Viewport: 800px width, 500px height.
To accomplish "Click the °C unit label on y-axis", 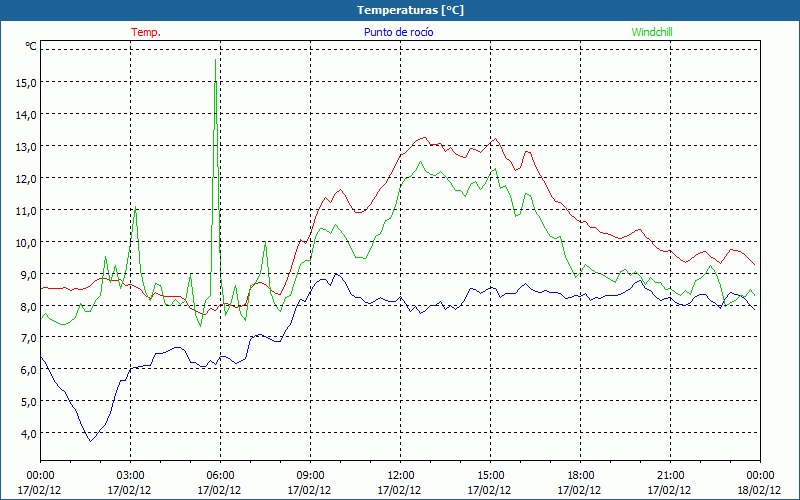I will pyautogui.click(x=31, y=46).
